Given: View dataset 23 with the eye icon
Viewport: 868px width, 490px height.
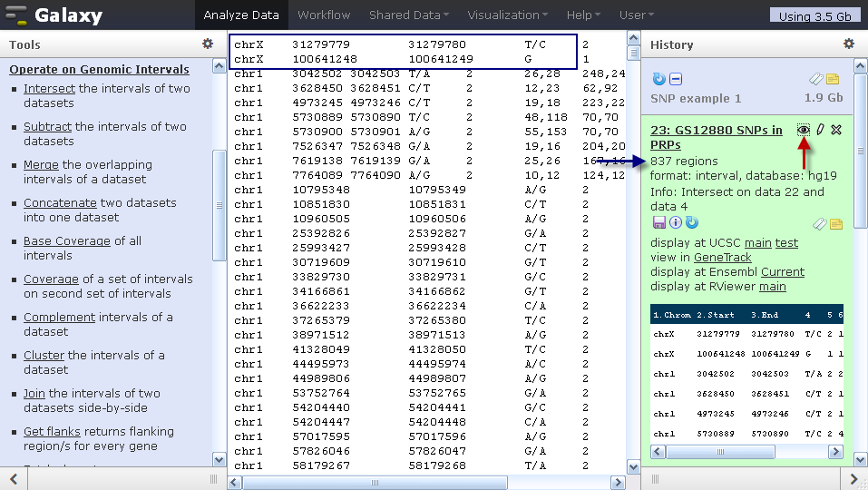Looking at the screenshot, I should pos(804,130).
